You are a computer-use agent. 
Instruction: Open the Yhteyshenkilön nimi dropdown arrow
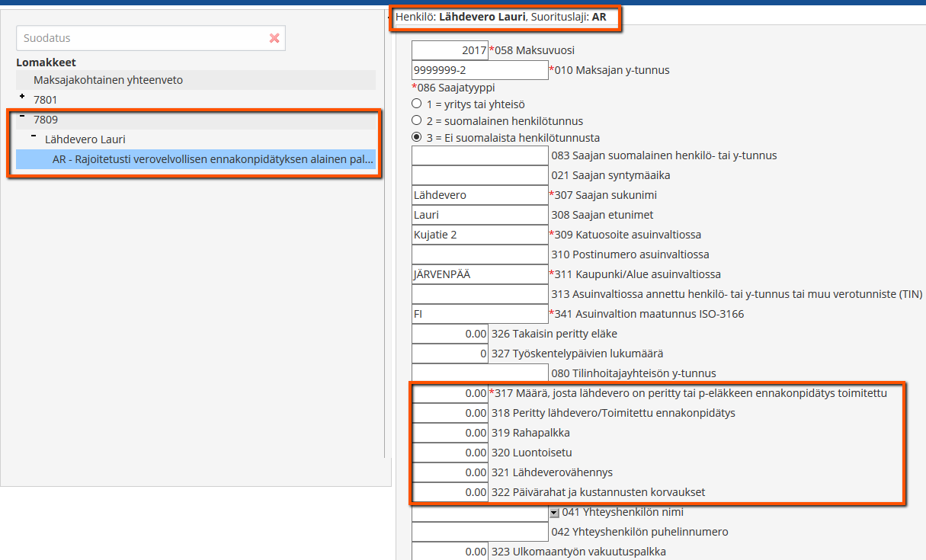pos(554,513)
